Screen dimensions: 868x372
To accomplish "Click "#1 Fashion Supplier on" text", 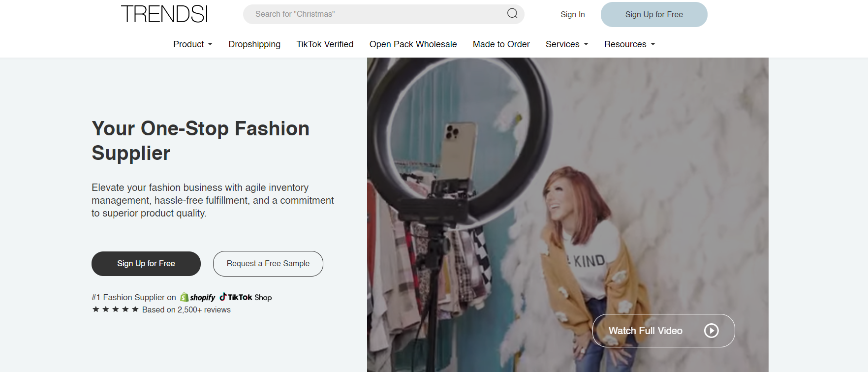I will coord(133,297).
